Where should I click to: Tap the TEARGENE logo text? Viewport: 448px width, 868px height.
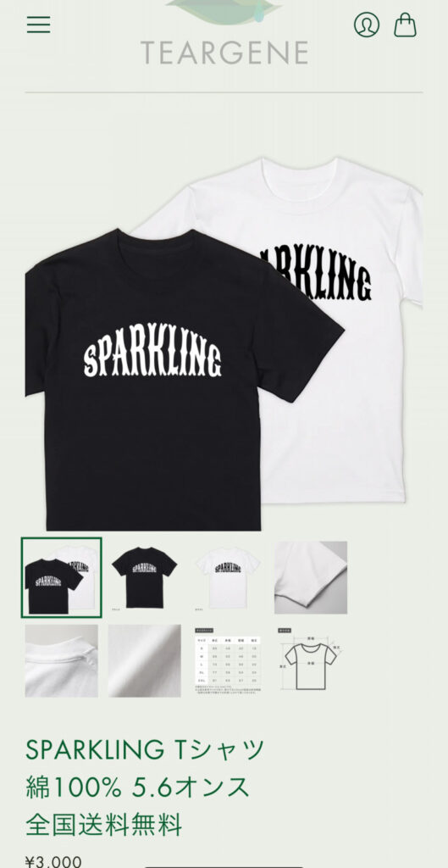(224, 53)
